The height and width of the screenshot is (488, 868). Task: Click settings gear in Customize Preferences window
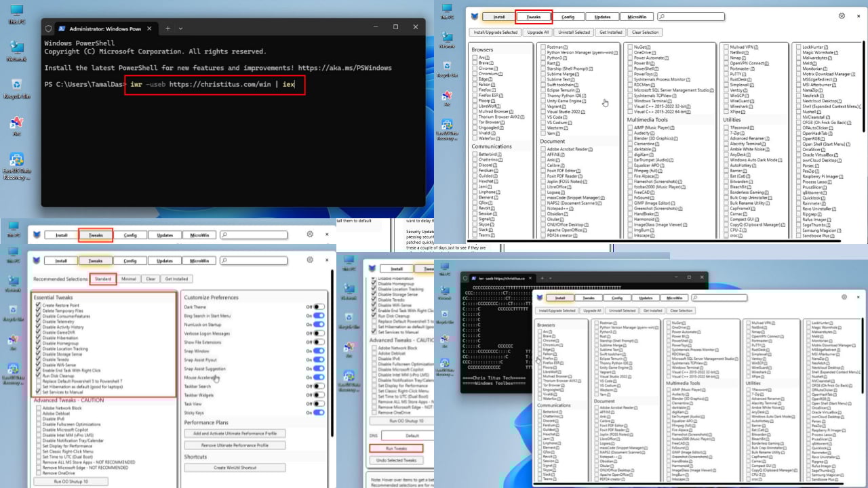click(x=310, y=260)
